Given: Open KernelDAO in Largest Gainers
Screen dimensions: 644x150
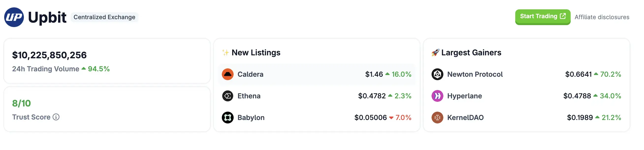Looking at the screenshot, I should [465, 118].
